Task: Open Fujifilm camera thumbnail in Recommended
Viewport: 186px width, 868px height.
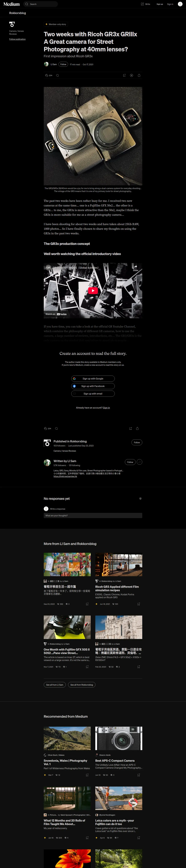Action: coord(119,738)
